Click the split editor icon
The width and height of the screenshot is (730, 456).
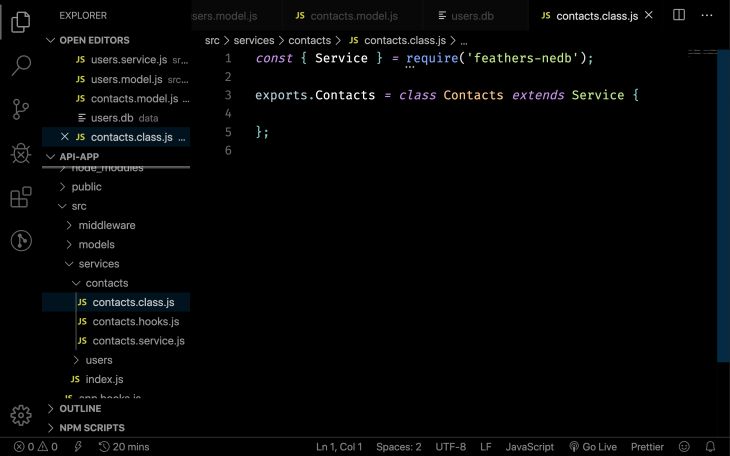(x=679, y=16)
